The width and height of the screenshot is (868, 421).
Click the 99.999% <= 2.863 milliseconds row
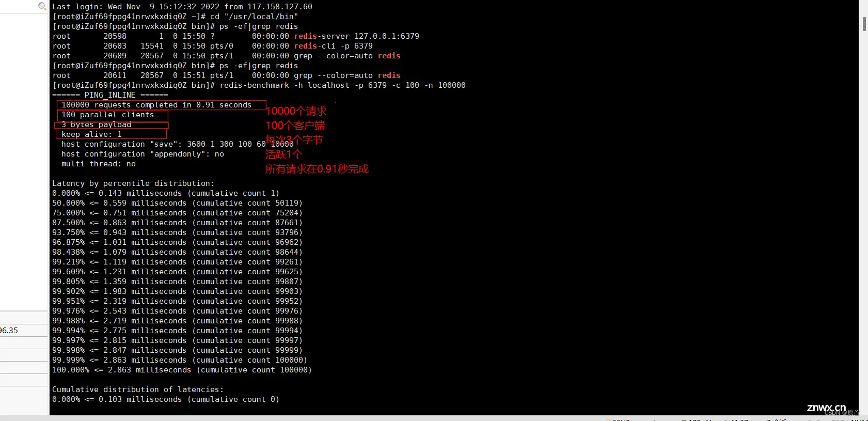point(180,360)
